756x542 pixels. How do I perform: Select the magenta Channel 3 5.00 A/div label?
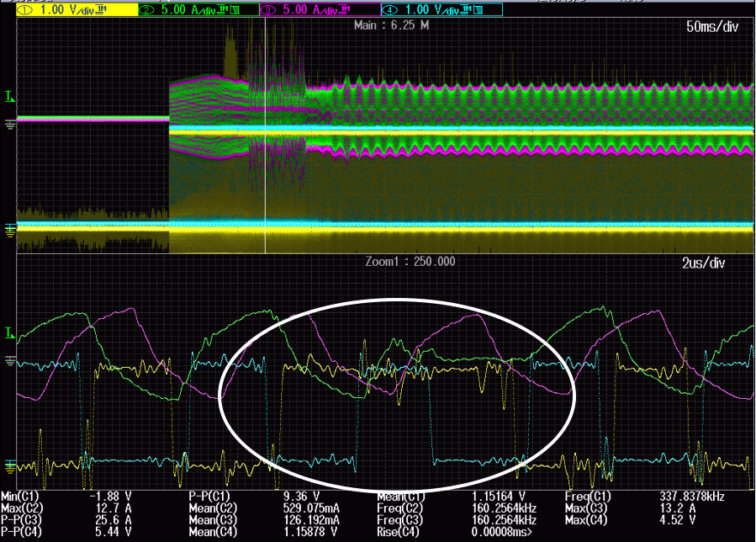pos(315,9)
